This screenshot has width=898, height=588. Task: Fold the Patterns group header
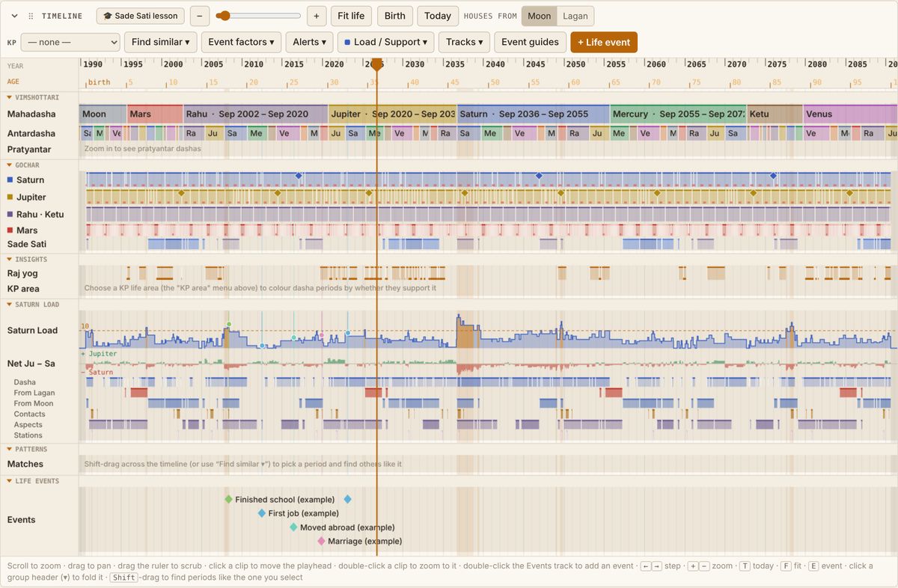pyautogui.click(x=27, y=450)
